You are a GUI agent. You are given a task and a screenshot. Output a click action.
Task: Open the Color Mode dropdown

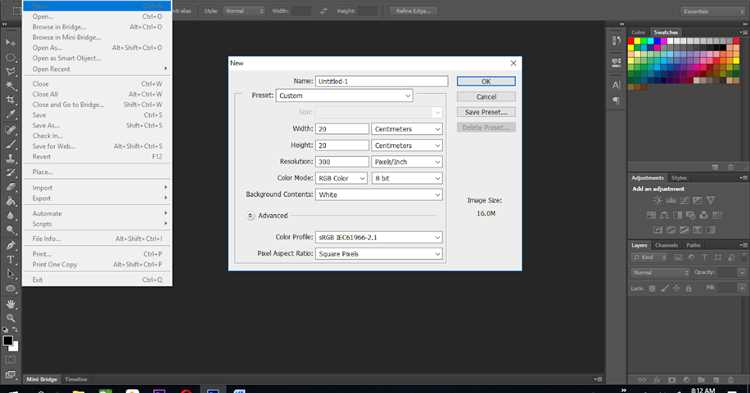(x=341, y=178)
